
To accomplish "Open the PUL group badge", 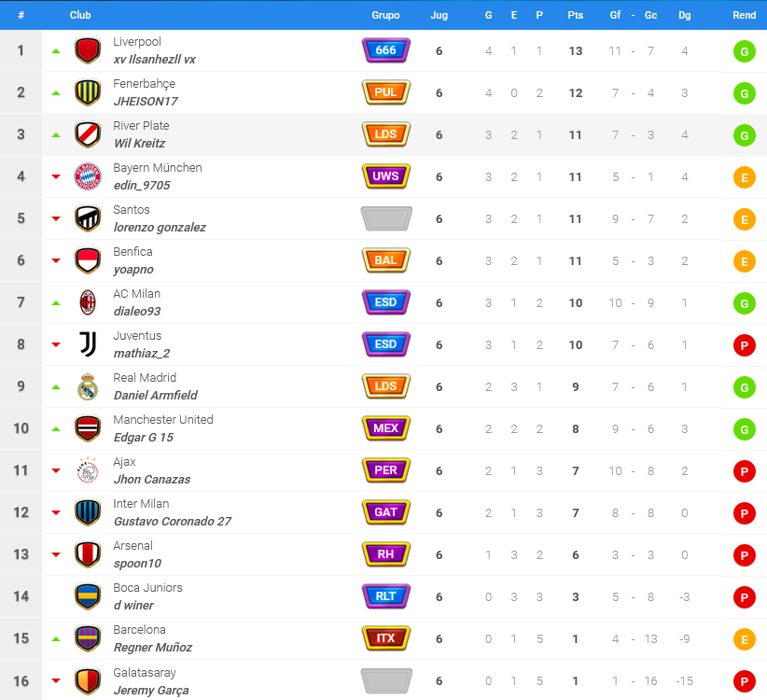I will pos(386,92).
